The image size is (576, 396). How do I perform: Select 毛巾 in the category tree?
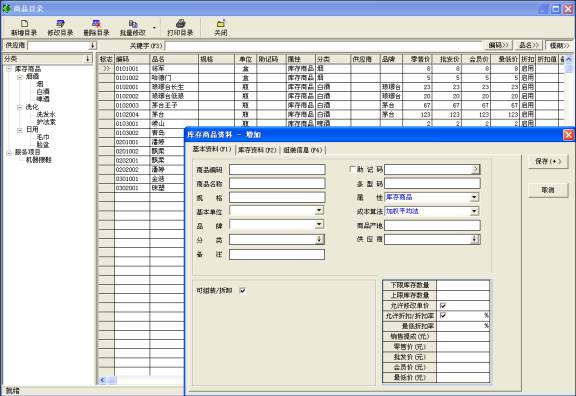pos(43,137)
